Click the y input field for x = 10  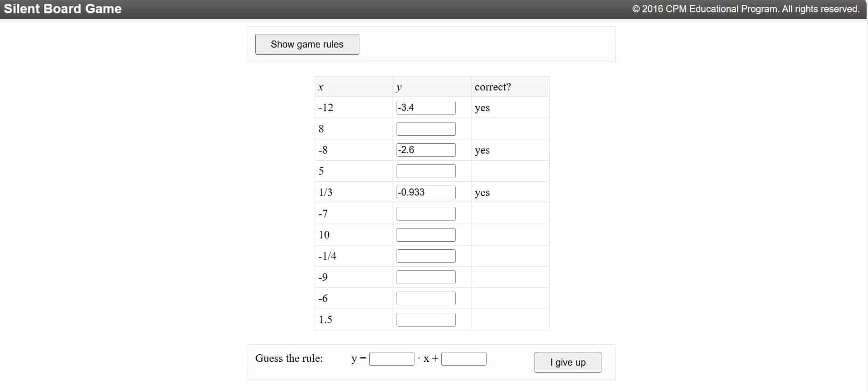426,234
